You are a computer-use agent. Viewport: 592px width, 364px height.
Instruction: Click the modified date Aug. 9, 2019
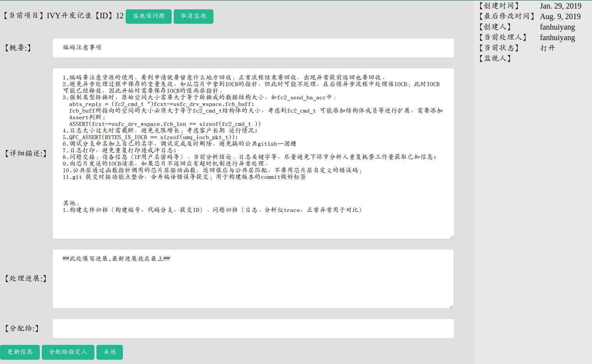[560, 16]
